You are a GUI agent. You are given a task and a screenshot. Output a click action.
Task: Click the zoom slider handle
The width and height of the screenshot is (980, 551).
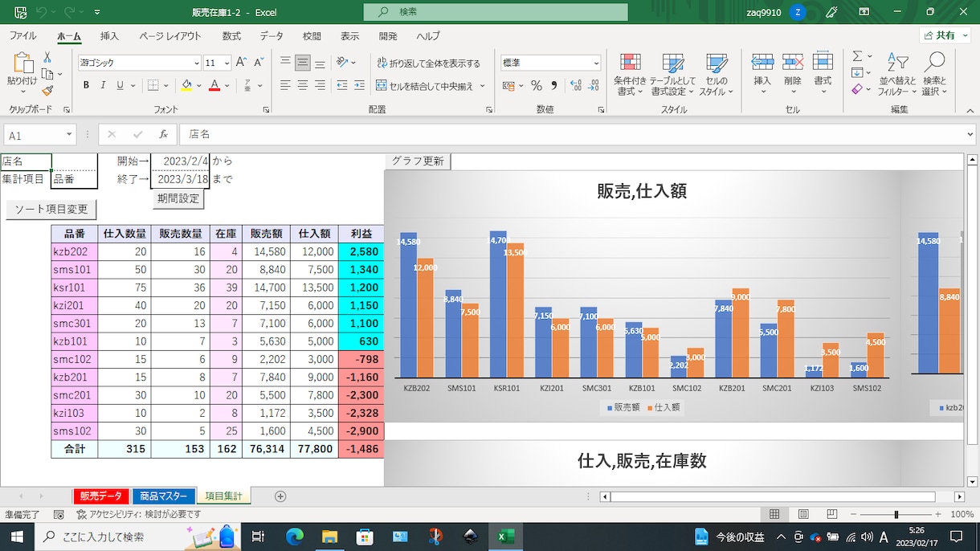pos(896,515)
